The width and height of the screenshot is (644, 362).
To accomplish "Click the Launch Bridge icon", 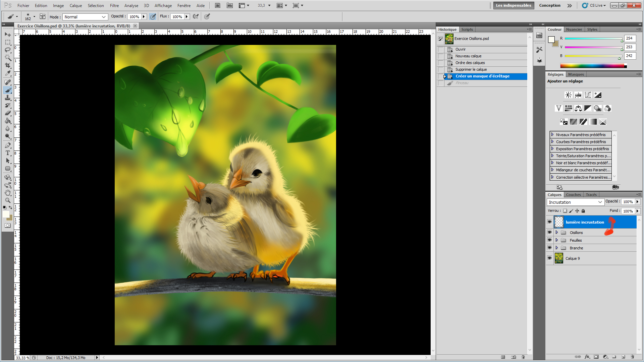I will click(218, 5).
